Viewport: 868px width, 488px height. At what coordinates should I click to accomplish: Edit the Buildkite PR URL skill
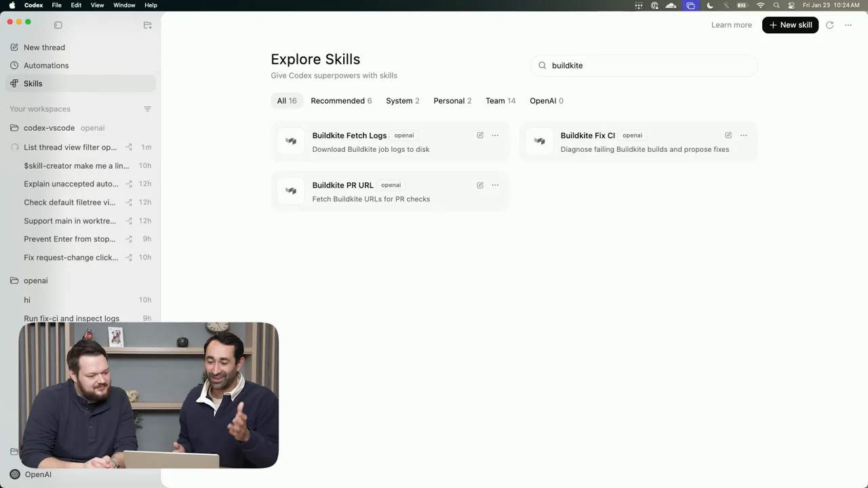(x=480, y=185)
